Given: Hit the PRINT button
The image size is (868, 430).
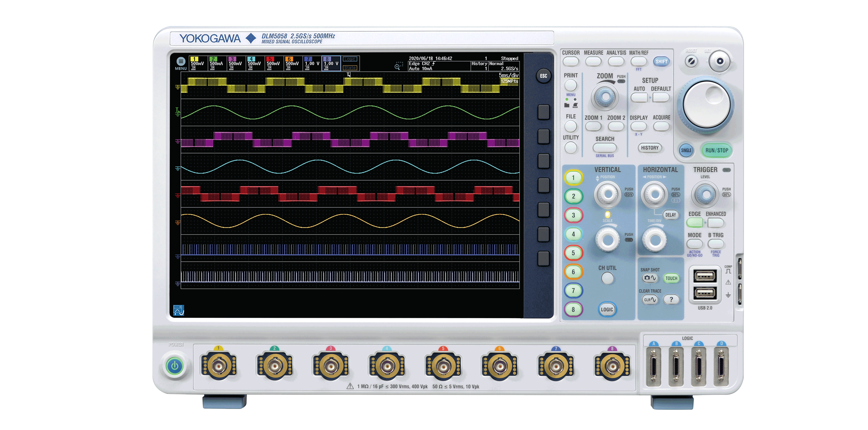Looking at the screenshot, I should point(571,85).
